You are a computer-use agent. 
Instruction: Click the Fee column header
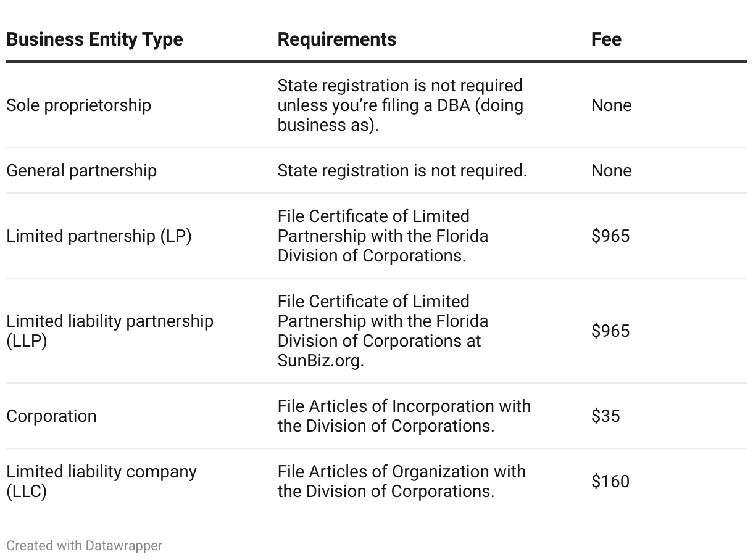[606, 39]
